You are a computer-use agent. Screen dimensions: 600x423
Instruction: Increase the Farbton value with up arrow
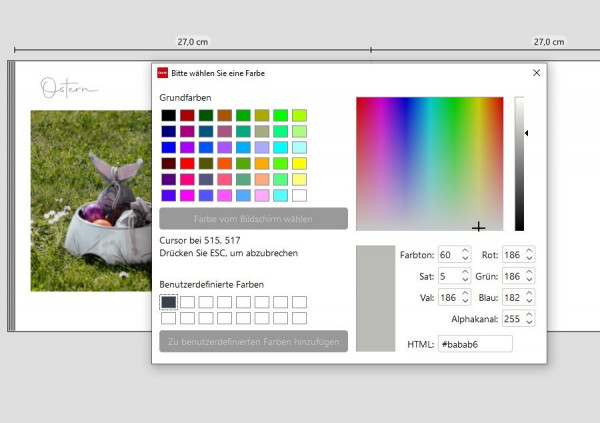tap(465, 251)
